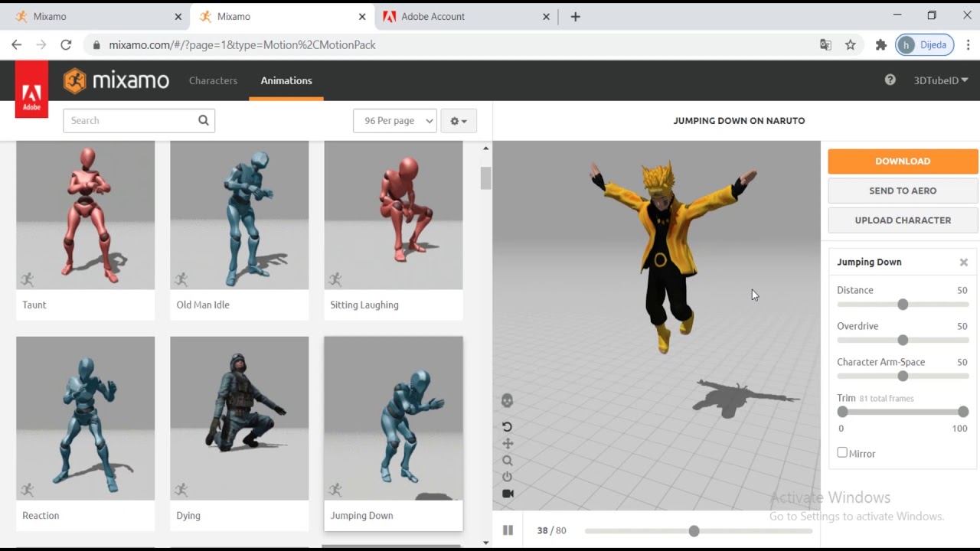Image resolution: width=980 pixels, height=551 pixels.
Task: Open the Dijeda Chrome profile button
Action: [925, 45]
